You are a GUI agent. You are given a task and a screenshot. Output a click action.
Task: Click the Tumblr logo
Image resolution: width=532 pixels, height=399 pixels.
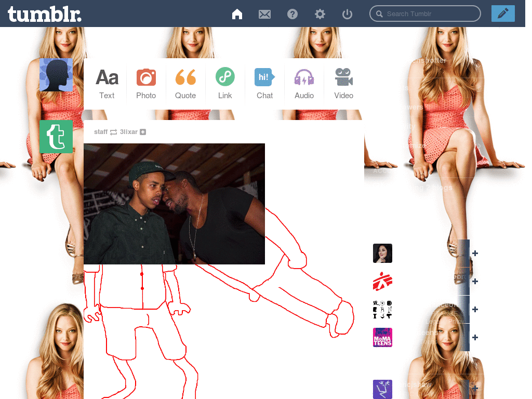pyautogui.click(x=45, y=14)
